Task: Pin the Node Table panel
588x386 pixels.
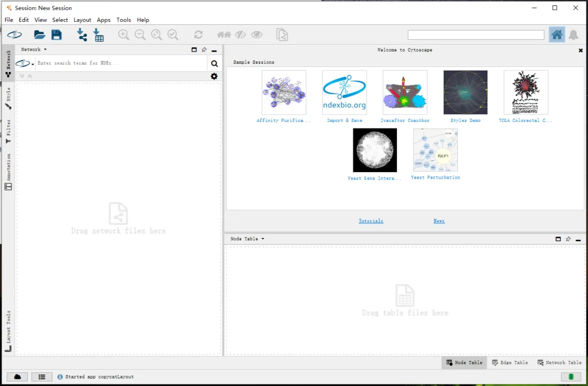Action: tap(568, 239)
